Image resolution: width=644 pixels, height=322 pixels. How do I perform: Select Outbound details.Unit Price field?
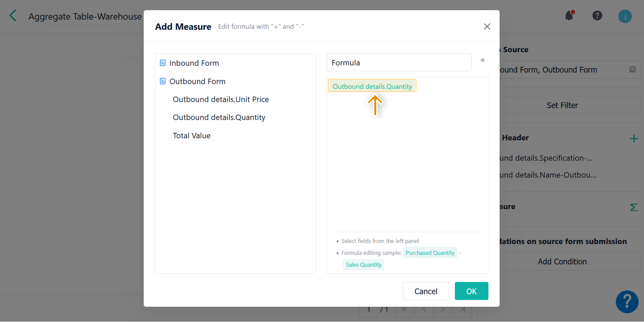pyautogui.click(x=220, y=99)
